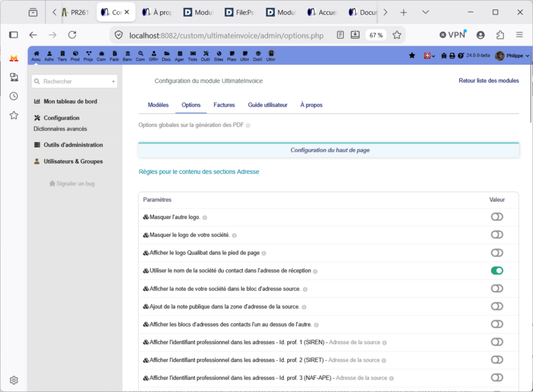This screenshot has width=533, height=392.
Task: Open the browser list all tabs chevron
Action: [x=425, y=12]
